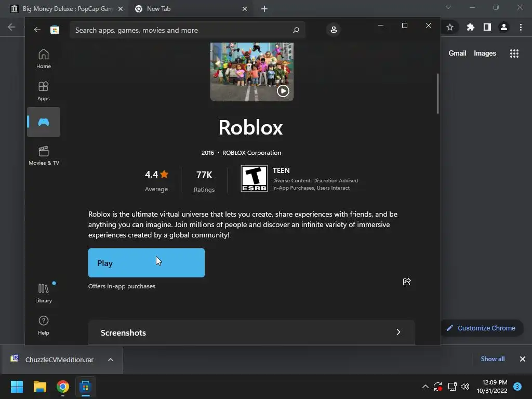532x399 pixels.
Task: Click the Search apps, games, movies field
Action: click(187, 30)
